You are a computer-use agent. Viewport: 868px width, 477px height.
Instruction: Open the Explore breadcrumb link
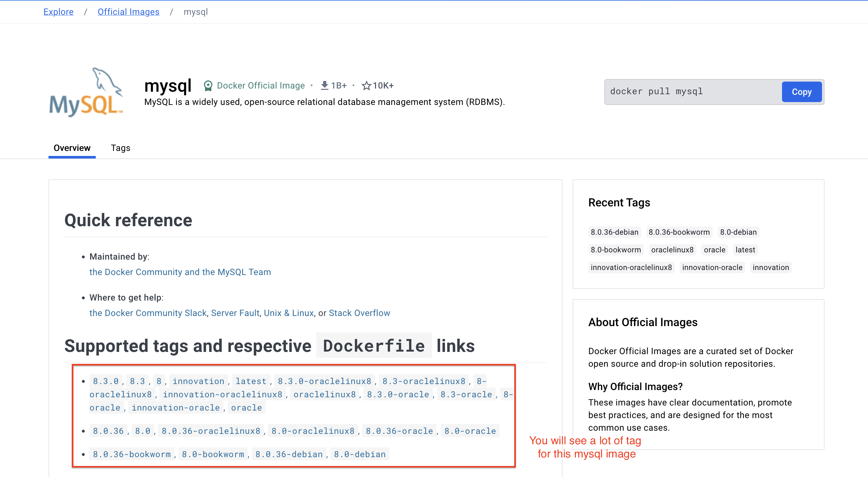pyautogui.click(x=58, y=12)
